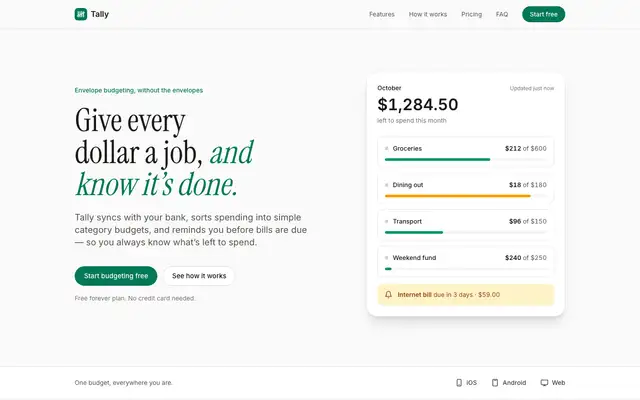Select the Transport category label

[407, 221]
